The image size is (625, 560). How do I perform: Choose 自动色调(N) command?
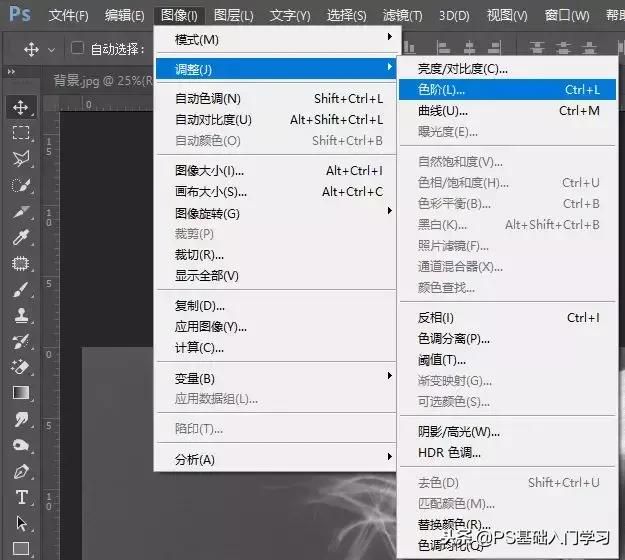click(275, 98)
